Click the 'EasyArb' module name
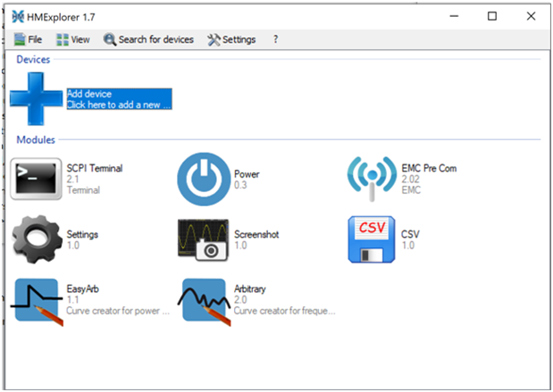The width and height of the screenshot is (553, 392). (82, 289)
